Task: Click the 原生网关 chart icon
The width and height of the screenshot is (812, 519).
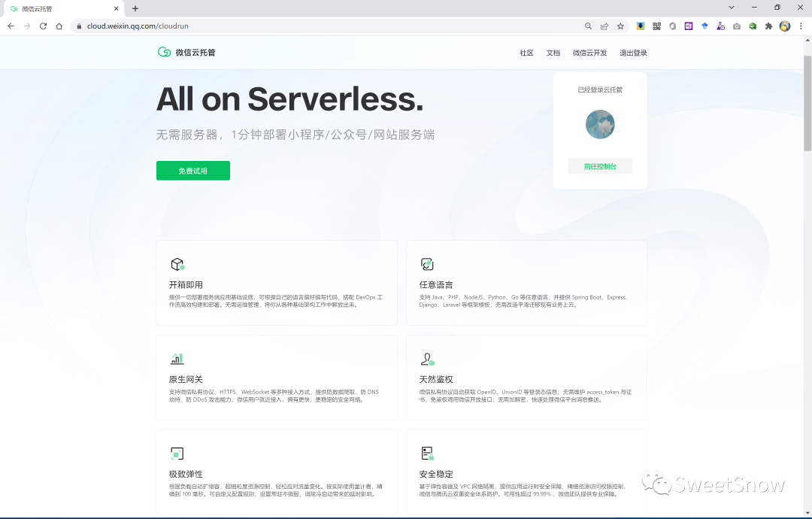Action: click(x=177, y=359)
